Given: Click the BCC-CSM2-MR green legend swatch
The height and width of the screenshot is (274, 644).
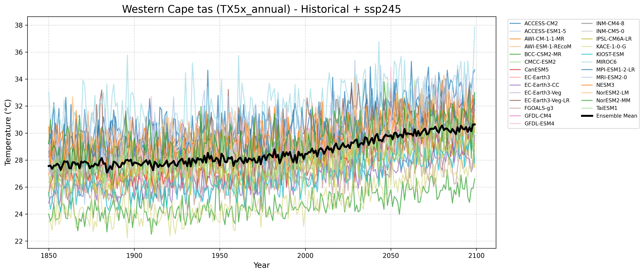Looking at the screenshot, I should click(515, 54).
